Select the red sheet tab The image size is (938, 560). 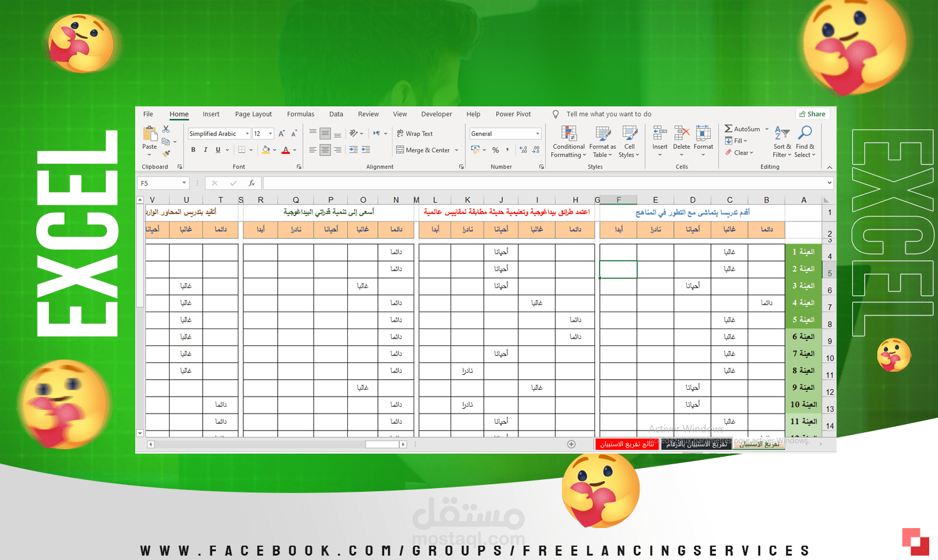pyautogui.click(x=627, y=444)
